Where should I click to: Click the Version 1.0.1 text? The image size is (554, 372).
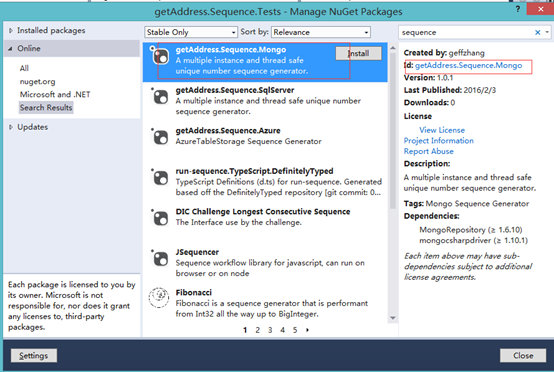(x=428, y=77)
